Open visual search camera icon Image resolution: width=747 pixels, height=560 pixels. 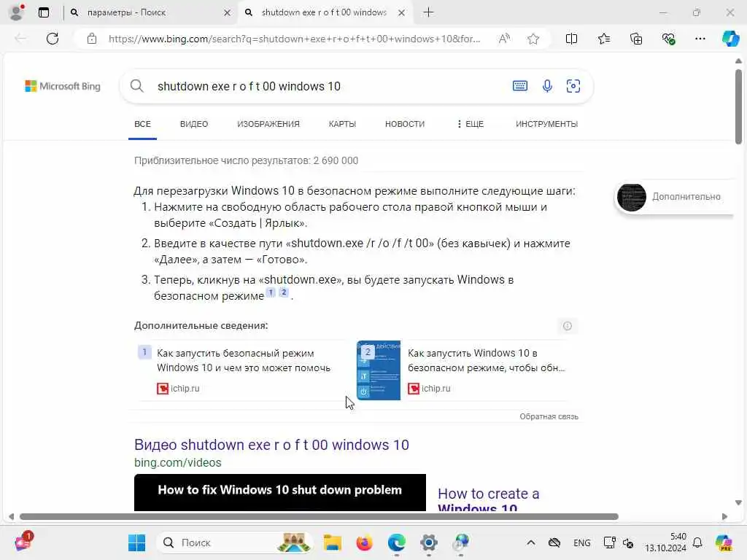point(573,86)
